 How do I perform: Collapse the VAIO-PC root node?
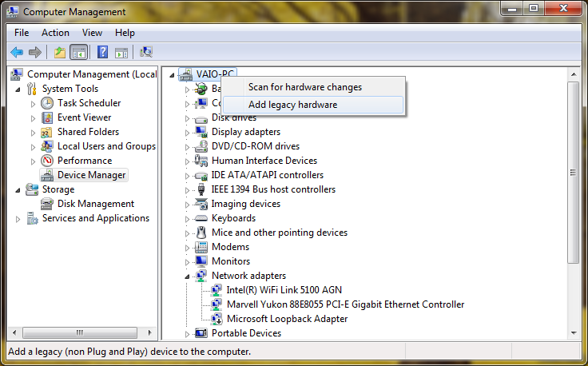point(172,75)
